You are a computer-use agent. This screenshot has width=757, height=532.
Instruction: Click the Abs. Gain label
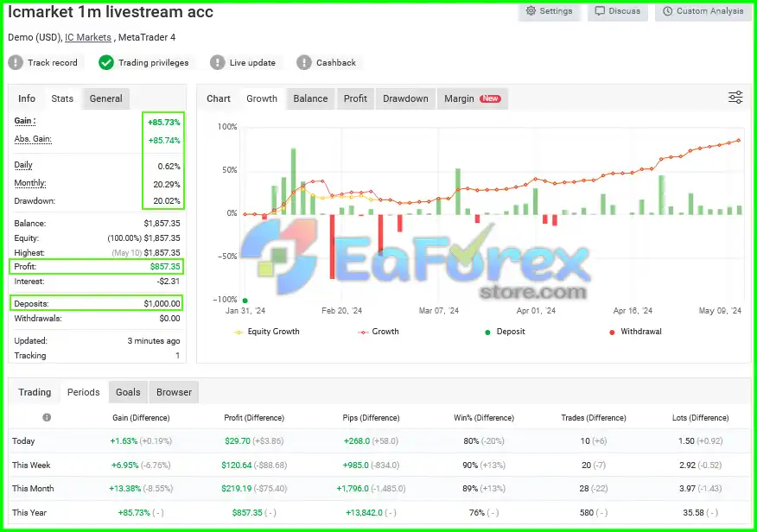coord(33,139)
